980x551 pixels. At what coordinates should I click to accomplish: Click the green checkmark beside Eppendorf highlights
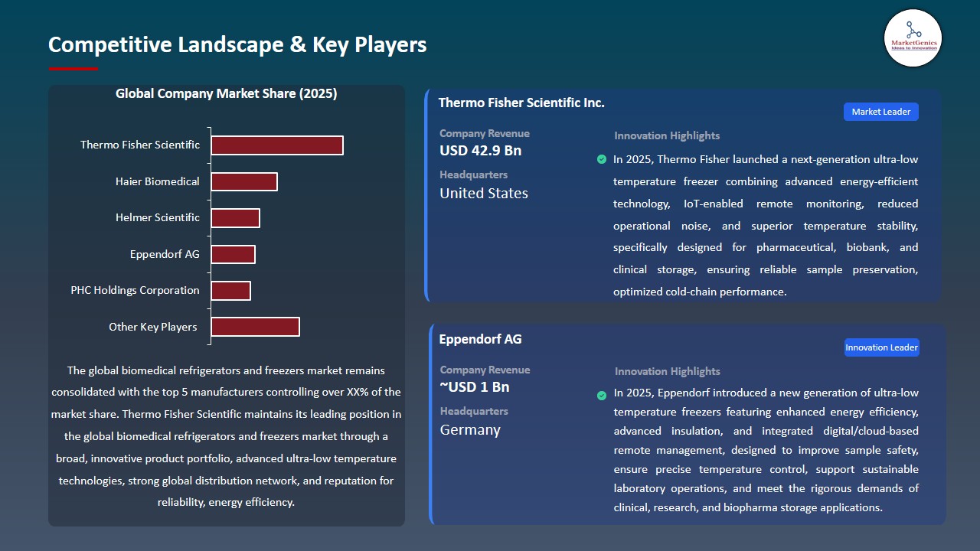click(x=602, y=396)
